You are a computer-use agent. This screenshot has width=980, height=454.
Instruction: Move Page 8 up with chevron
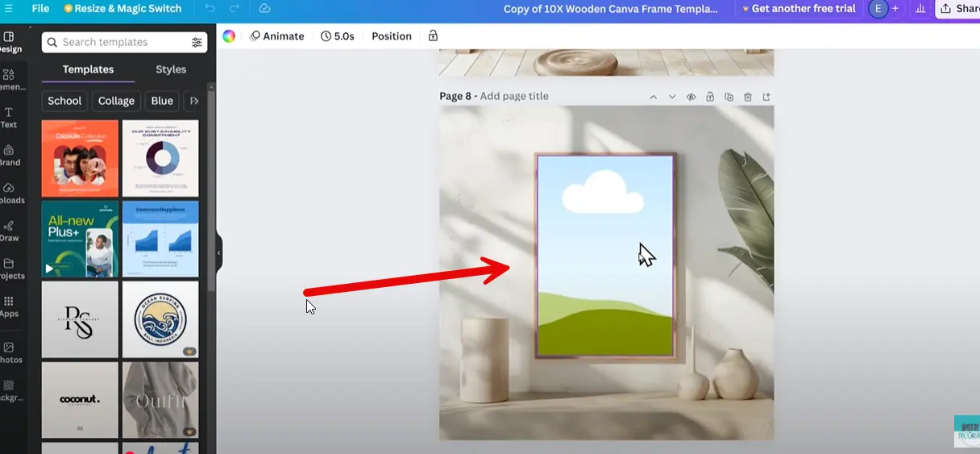click(x=653, y=97)
